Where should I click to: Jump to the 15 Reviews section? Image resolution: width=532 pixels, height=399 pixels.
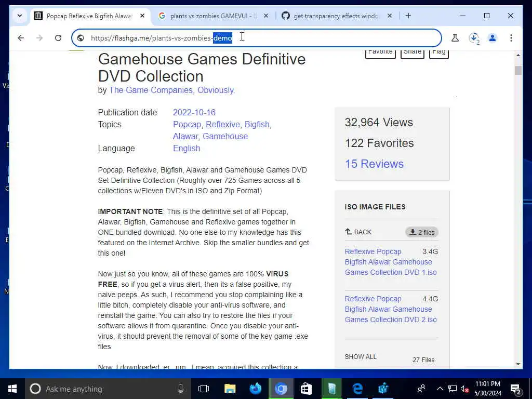(374, 164)
